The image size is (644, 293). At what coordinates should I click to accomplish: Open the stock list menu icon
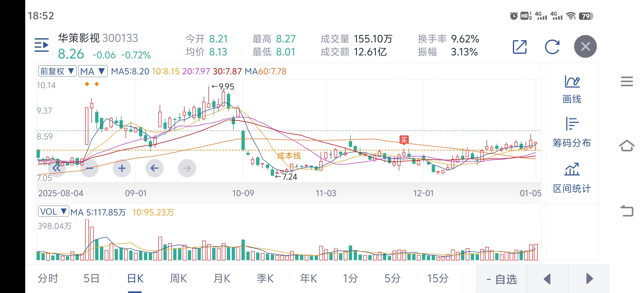click(41, 45)
